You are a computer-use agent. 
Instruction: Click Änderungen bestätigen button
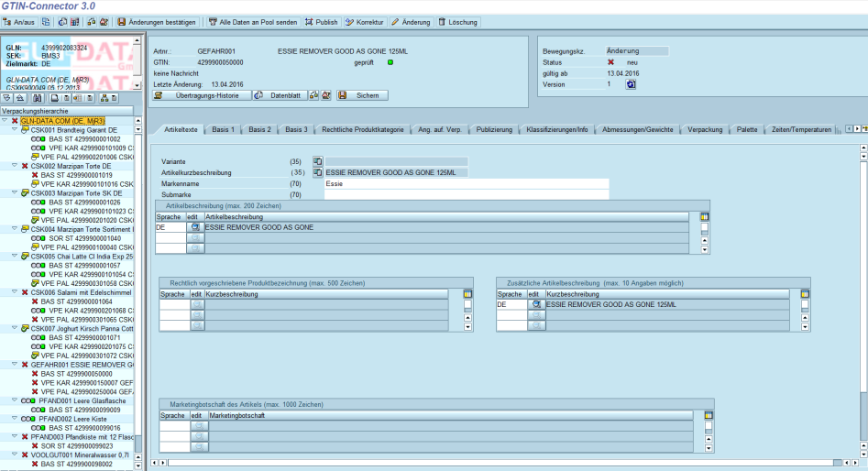[157, 22]
